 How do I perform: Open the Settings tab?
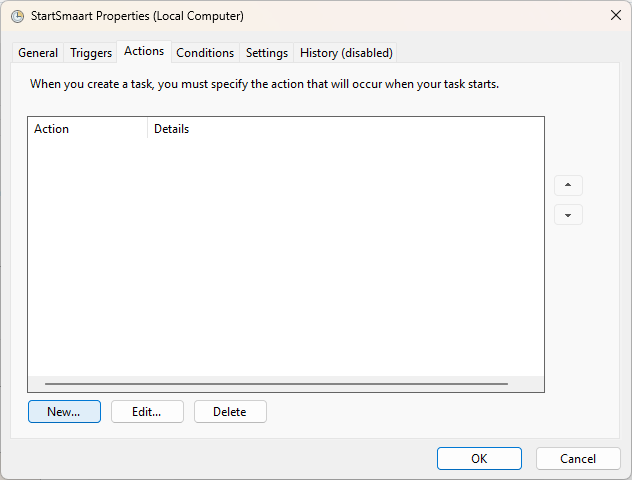coord(267,53)
